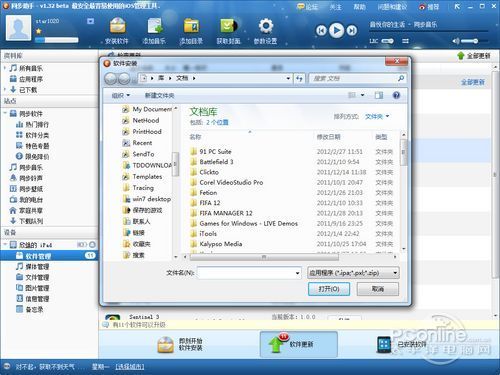Screen dimensions: 500x375
Task: Collapse the iPad device node
Action: (5, 245)
